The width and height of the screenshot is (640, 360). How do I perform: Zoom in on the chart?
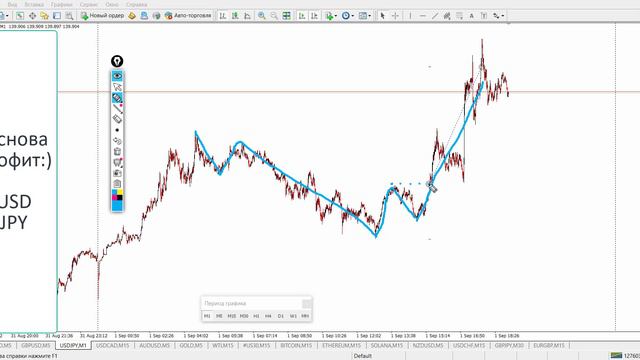[262, 16]
